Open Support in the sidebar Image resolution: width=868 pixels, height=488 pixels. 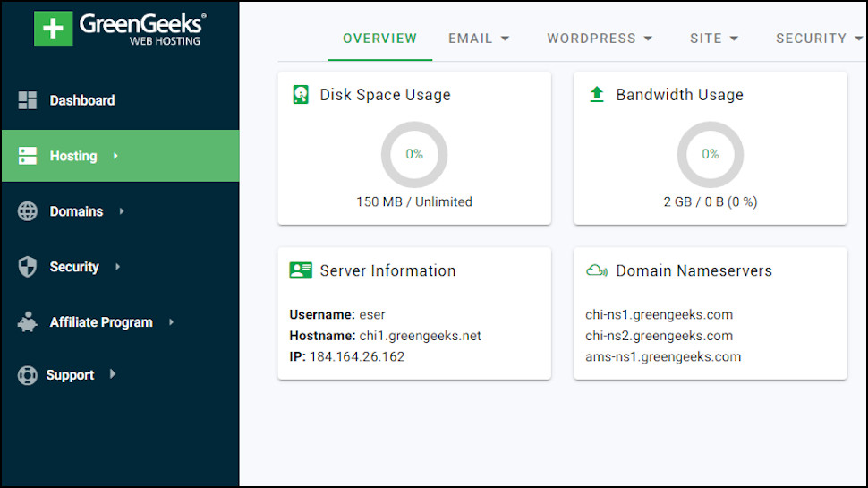pyautogui.click(x=121, y=375)
